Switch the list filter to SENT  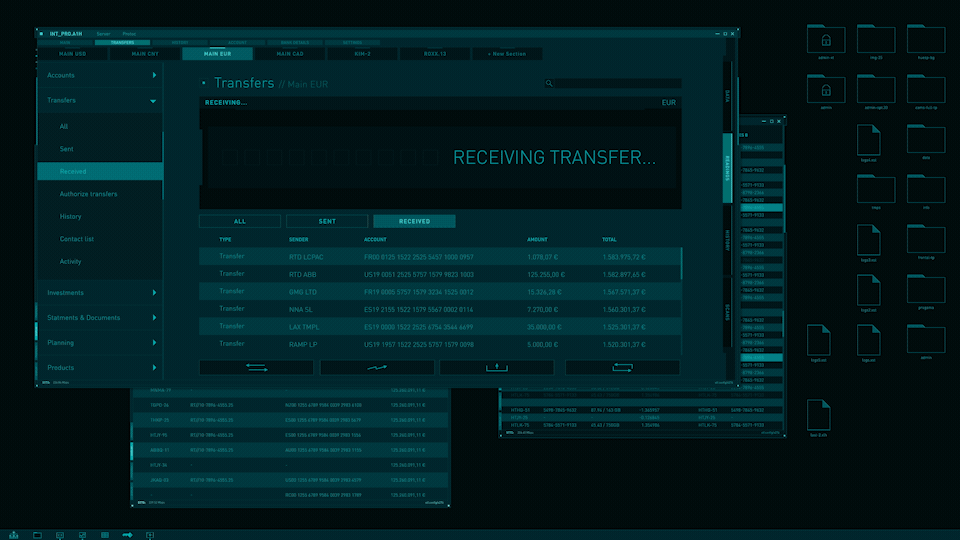327,221
